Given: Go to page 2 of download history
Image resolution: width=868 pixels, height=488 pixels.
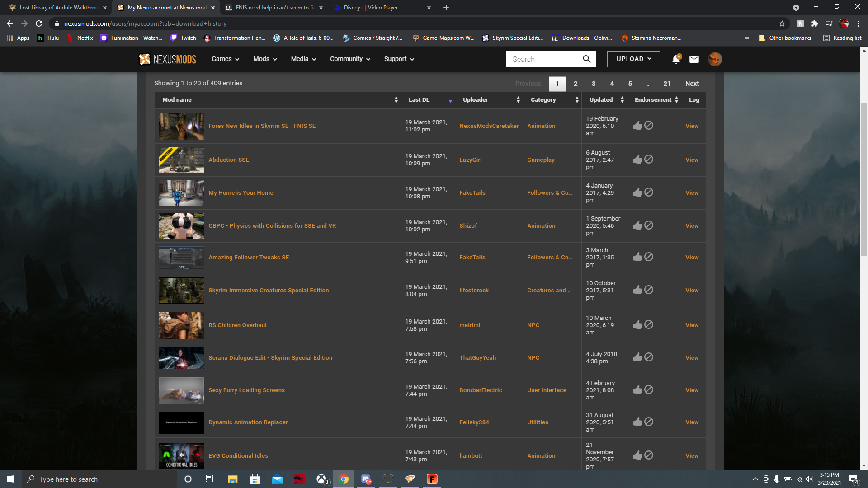Looking at the screenshot, I should (x=576, y=84).
